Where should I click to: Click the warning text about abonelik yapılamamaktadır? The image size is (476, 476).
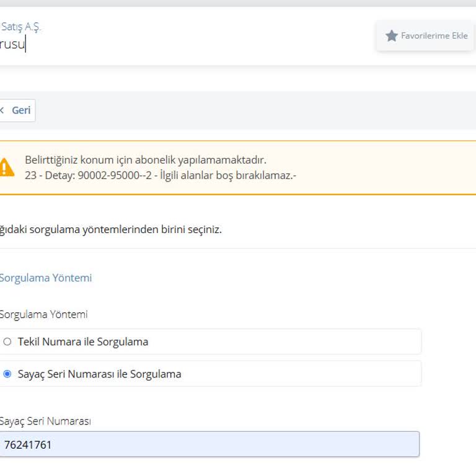146,160
